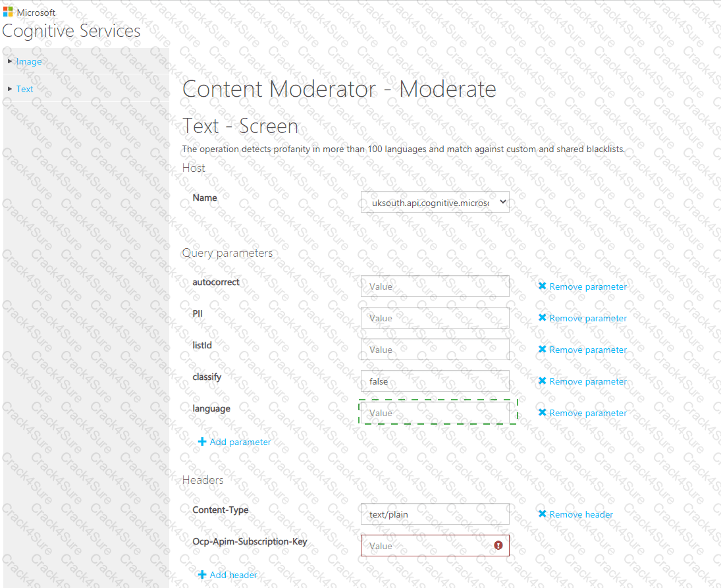
Task: Click the X icon beside autocorrect parameter
Action: coord(542,286)
